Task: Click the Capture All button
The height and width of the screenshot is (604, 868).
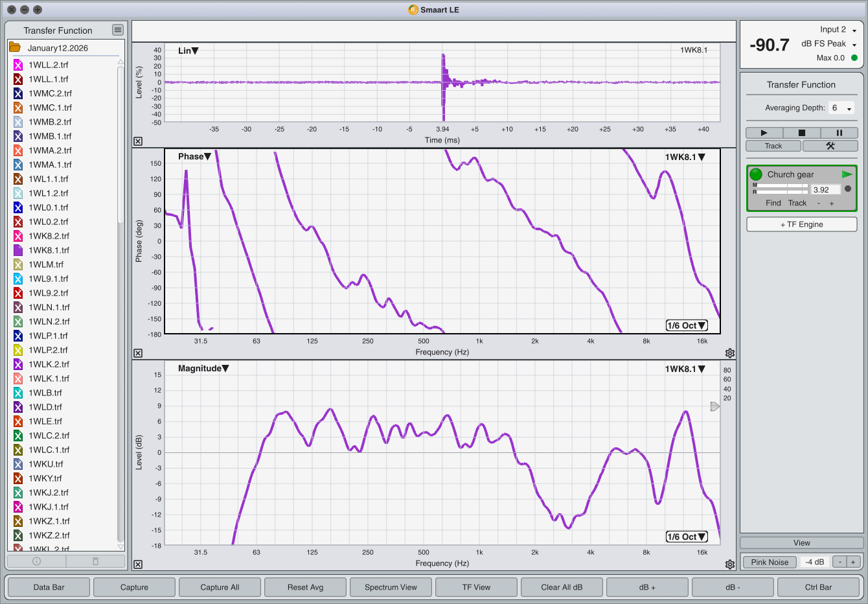Action: [220, 587]
